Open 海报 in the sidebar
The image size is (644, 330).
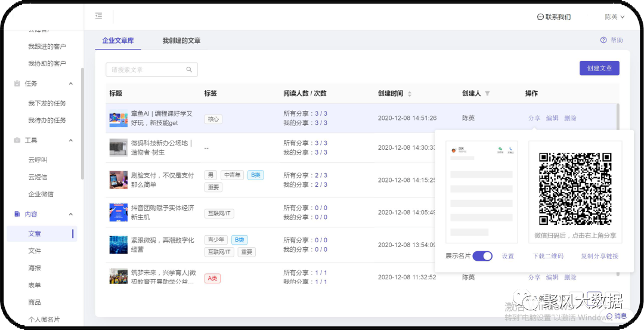[35, 268]
